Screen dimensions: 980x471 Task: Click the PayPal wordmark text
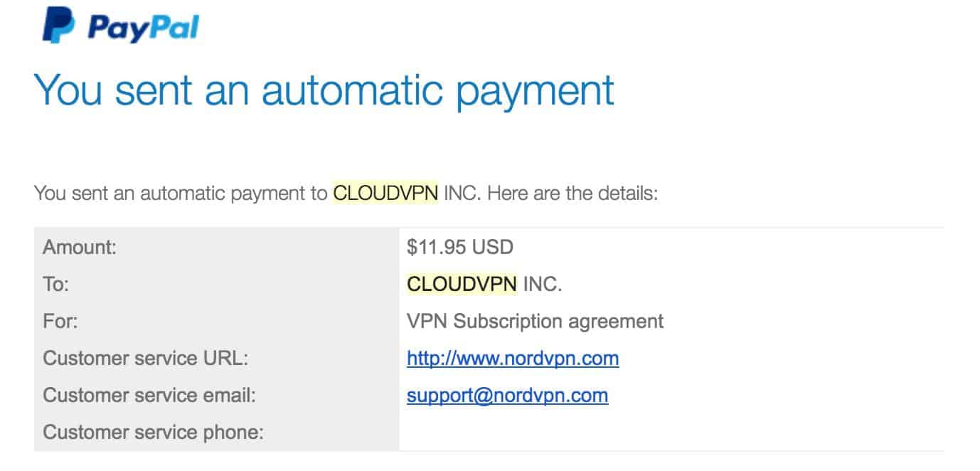tap(143, 28)
